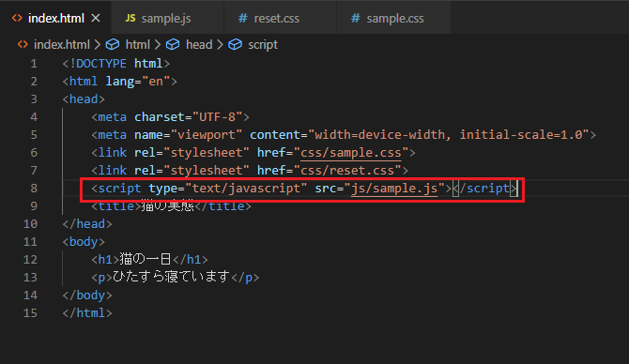This screenshot has width=629, height=364.
Task: Select script element in the breadcrumb
Action: pyautogui.click(x=263, y=44)
